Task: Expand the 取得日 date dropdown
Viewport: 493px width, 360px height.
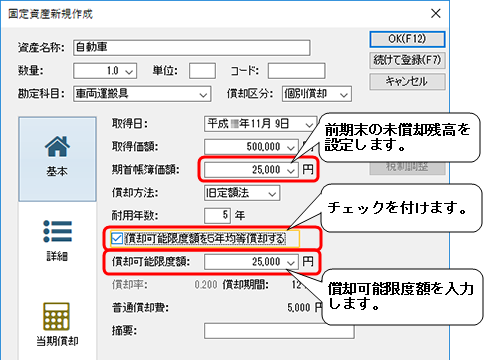Action: click(309, 125)
